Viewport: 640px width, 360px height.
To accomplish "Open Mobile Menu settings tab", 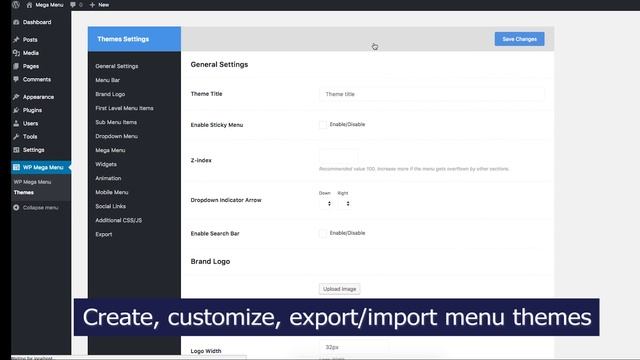I will [x=112, y=192].
